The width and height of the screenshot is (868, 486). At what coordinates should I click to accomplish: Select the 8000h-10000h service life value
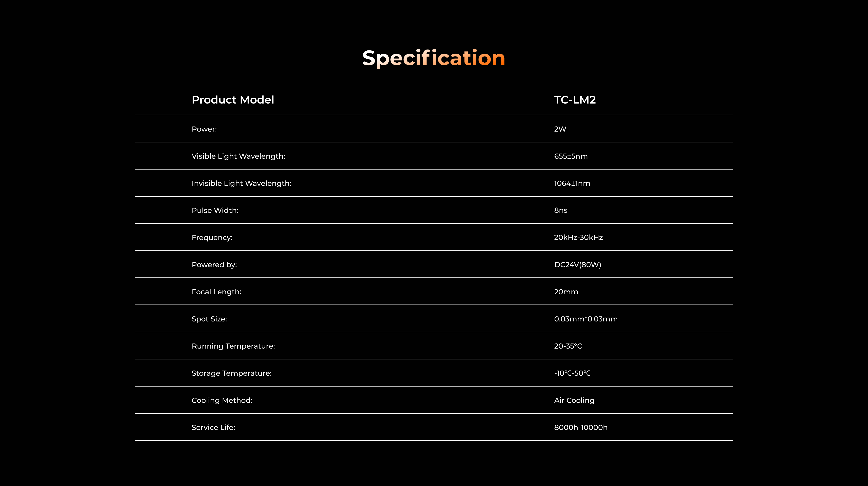580,428
